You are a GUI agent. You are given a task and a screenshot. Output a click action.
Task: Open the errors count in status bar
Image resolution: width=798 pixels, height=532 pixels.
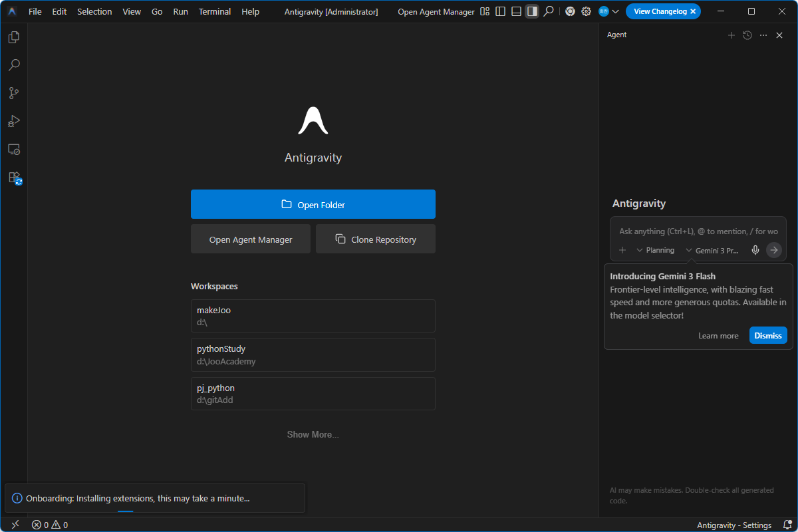click(x=41, y=525)
